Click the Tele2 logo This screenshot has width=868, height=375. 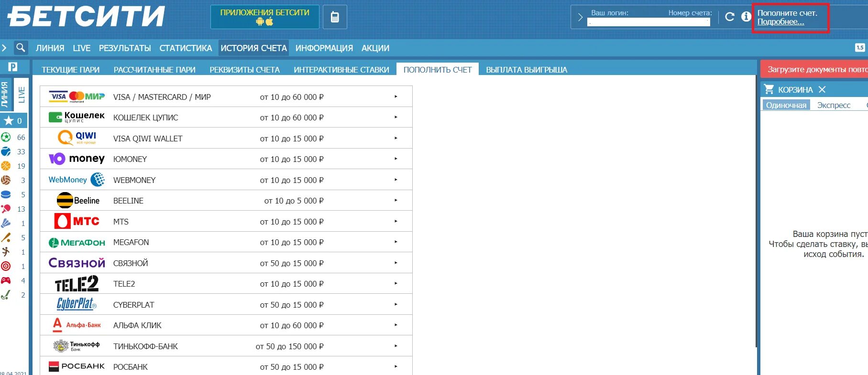coord(77,284)
